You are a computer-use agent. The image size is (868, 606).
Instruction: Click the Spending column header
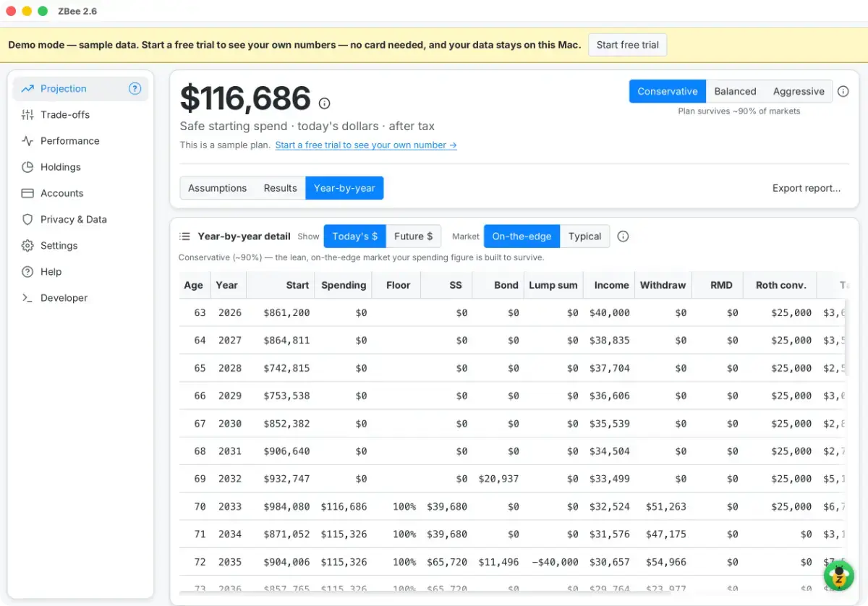(x=344, y=285)
